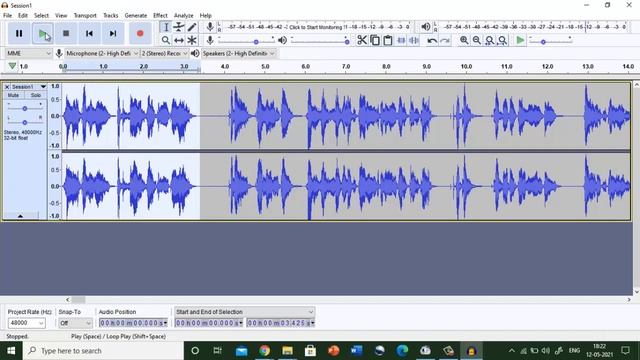The height and width of the screenshot is (360, 640).
Task: Open the Speakers playback device dropdown
Action: pyautogui.click(x=239, y=53)
